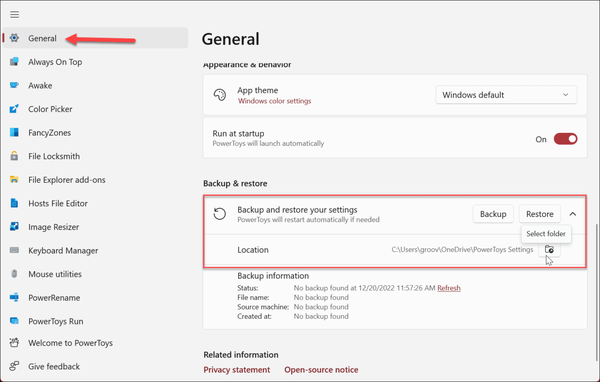
Task: Click the 'Created at:' label
Action: pos(254,316)
